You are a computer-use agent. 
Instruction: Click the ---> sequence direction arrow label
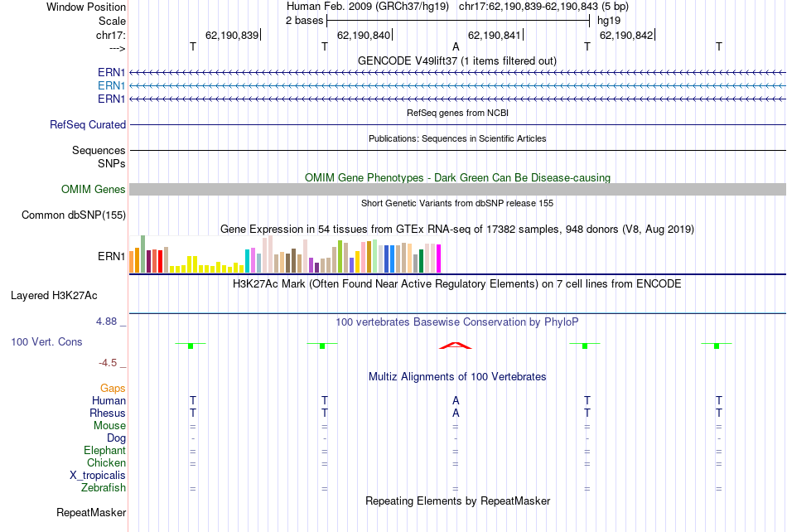(117, 48)
